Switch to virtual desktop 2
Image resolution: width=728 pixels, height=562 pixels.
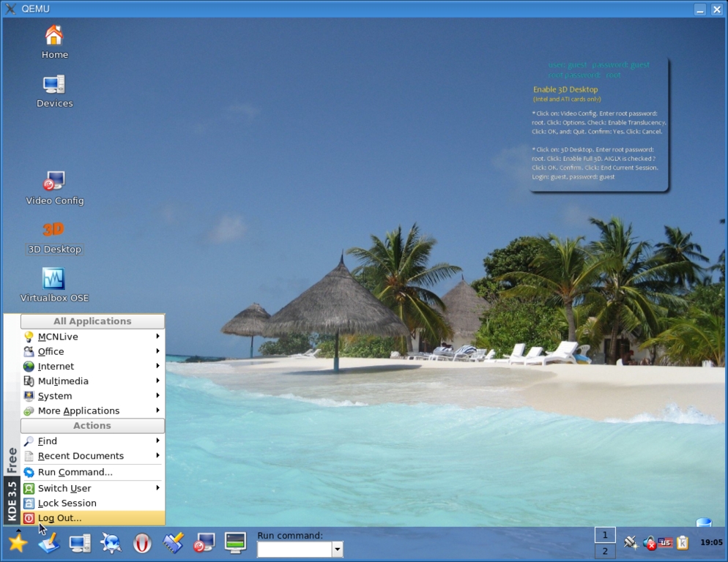tap(605, 552)
